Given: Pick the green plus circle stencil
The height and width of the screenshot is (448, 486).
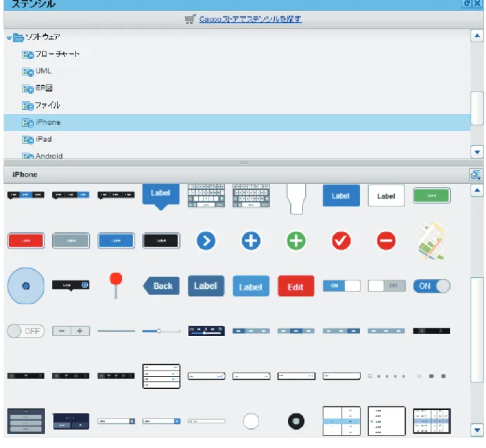Looking at the screenshot, I should 296,241.
